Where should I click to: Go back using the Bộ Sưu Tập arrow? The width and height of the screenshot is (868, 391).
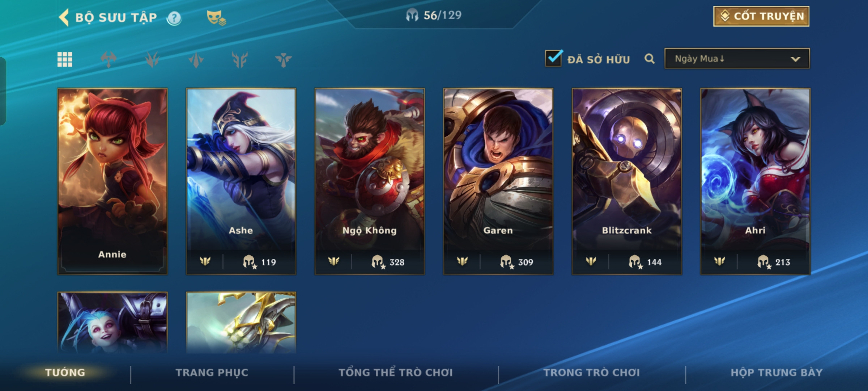click(64, 17)
